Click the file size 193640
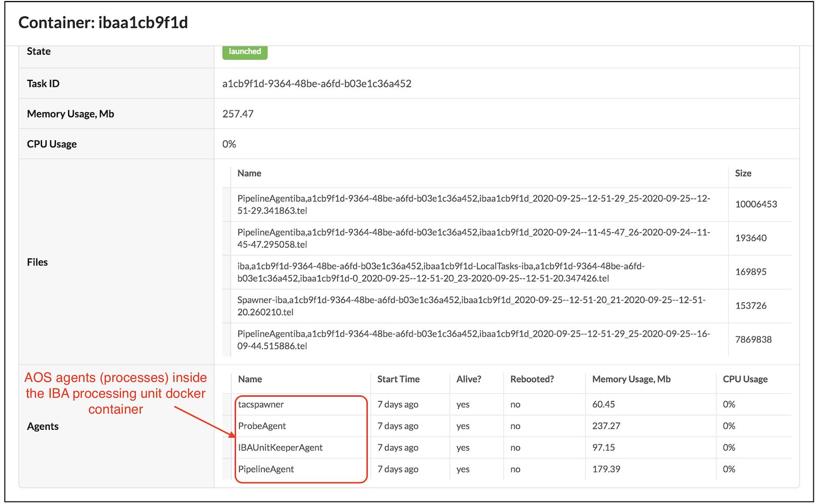The width and height of the screenshot is (819, 504). 751,238
